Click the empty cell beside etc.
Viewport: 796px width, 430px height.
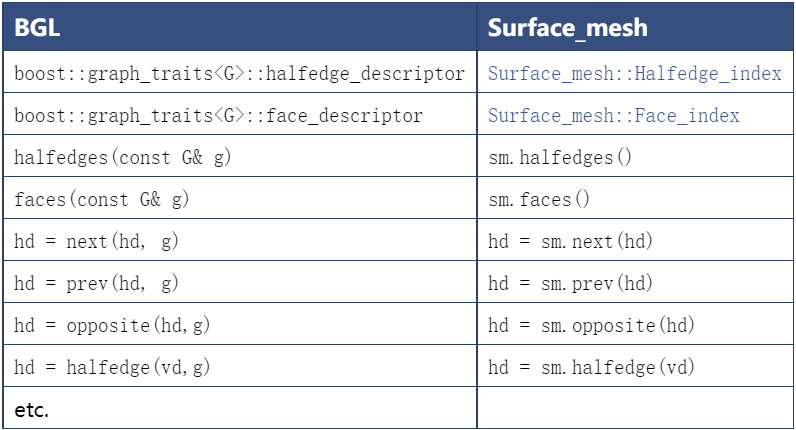coord(635,408)
